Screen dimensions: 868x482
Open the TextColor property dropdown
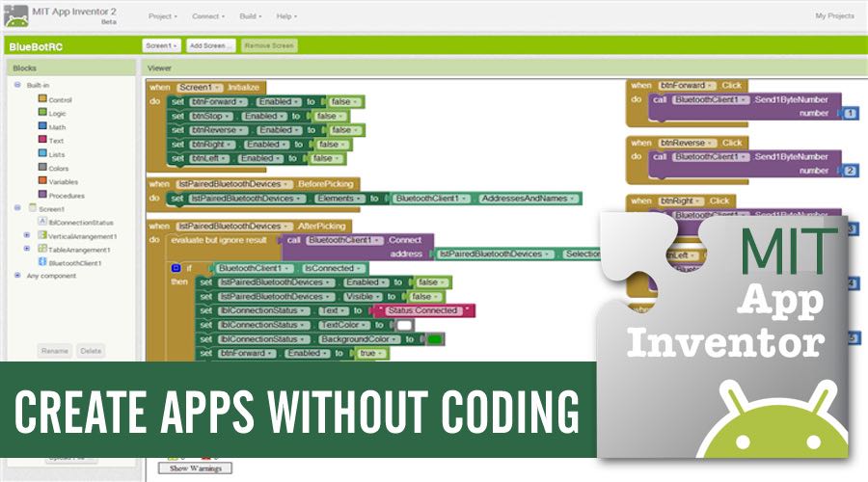click(343, 325)
